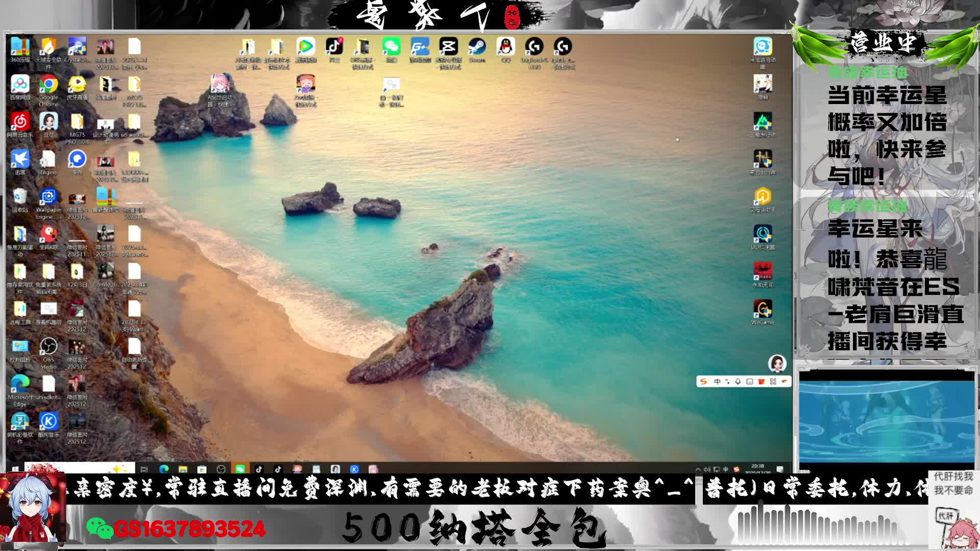Open Task View on the taskbar

pyautogui.click(x=144, y=469)
